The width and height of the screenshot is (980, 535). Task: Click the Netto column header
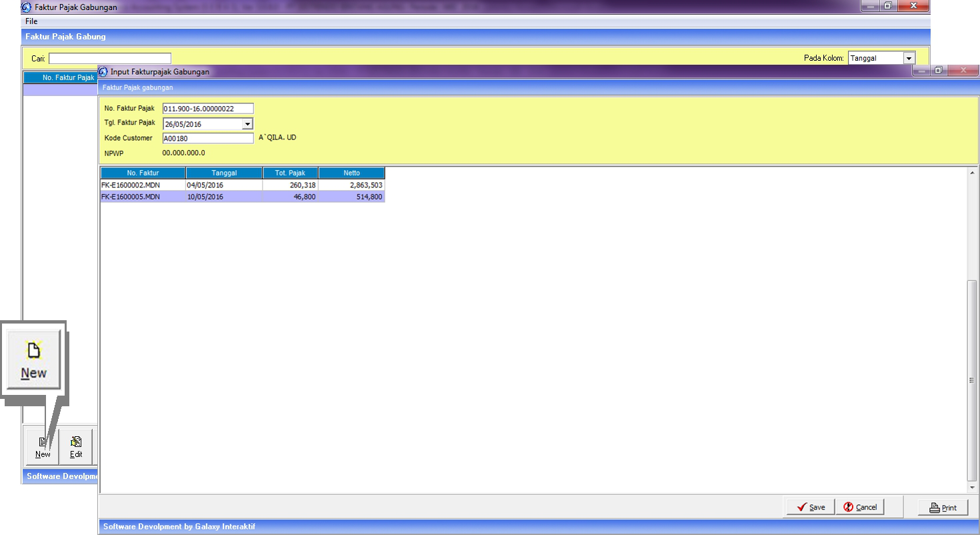click(351, 173)
